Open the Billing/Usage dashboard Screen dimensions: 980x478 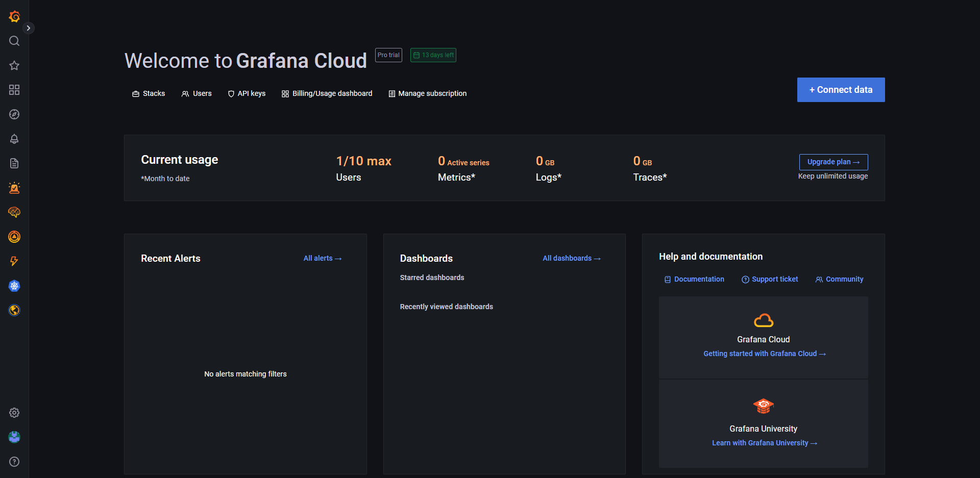(327, 93)
